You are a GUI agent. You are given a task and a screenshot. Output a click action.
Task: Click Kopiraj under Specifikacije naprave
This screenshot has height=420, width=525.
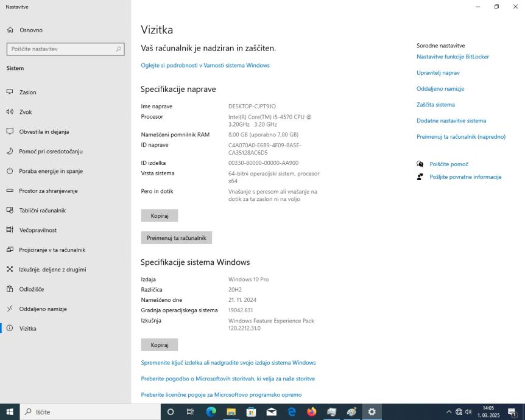tap(160, 215)
